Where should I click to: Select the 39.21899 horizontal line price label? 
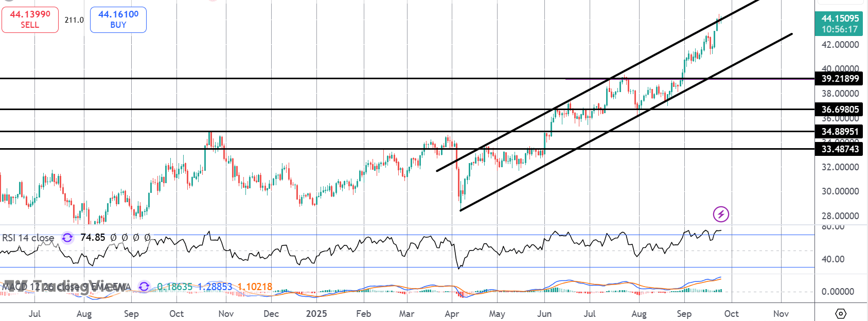(840, 79)
